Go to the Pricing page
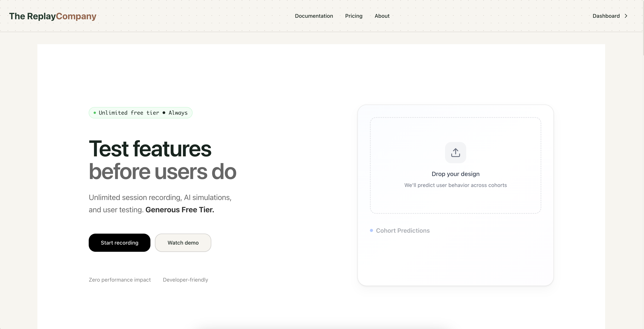Image resolution: width=644 pixels, height=329 pixels. (x=354, y=16)
